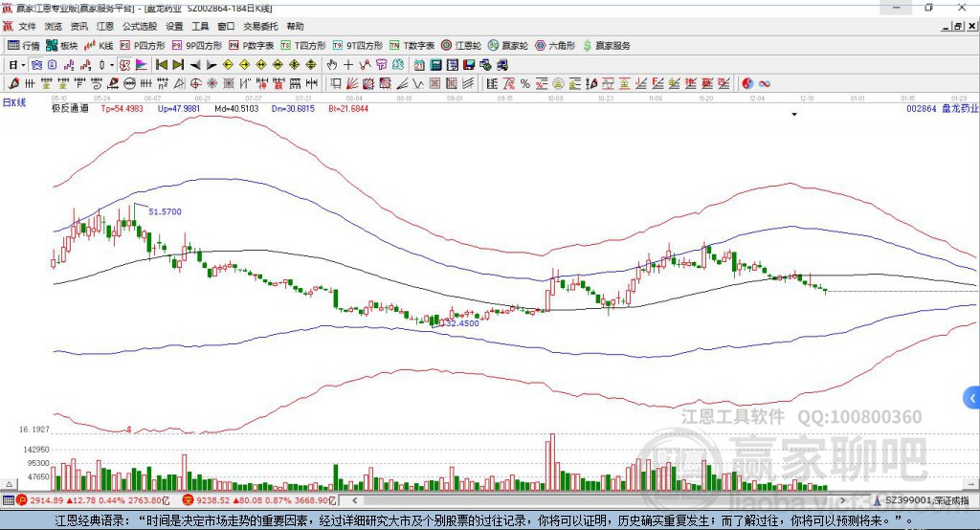Switch to the K线 chart view

(x=100, y=46)
